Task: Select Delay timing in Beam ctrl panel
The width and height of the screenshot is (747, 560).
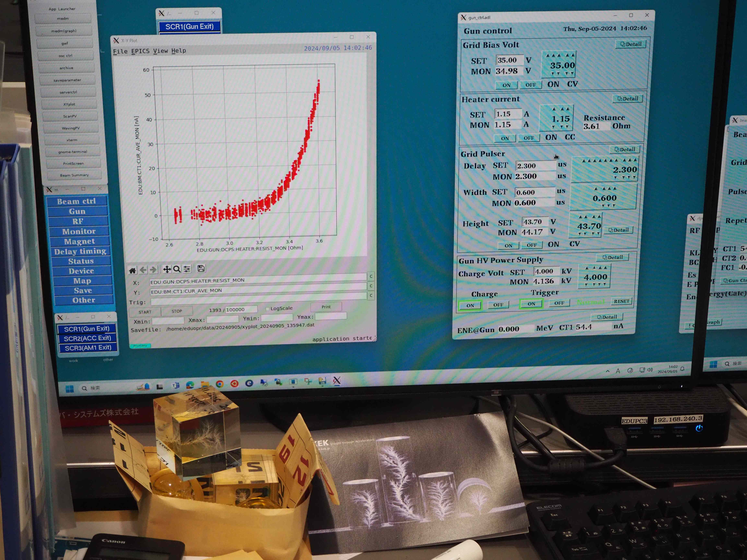Action: (80, 251)
